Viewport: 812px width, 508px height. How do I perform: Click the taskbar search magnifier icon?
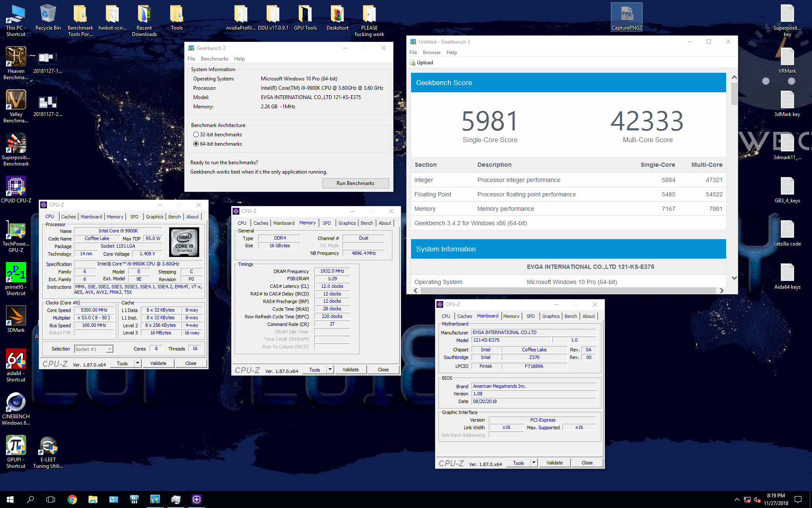[x=30, y=500]
